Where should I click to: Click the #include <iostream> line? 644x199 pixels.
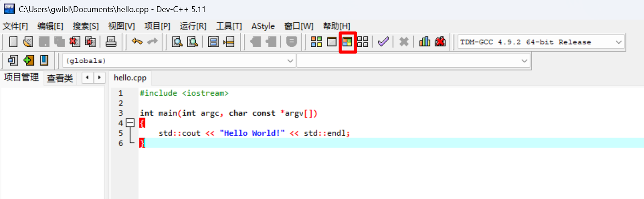[x=184, y=93]
